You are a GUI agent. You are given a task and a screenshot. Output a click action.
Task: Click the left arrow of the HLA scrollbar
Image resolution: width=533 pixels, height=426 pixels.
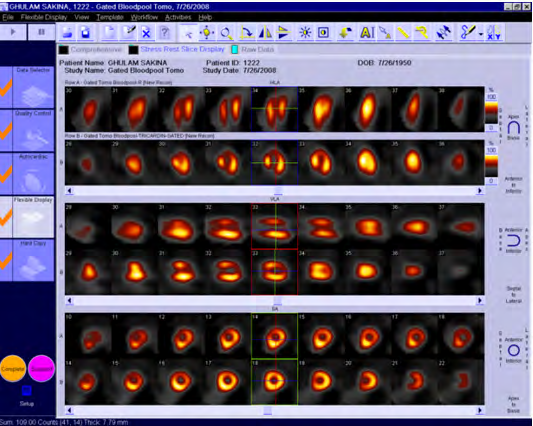[69, 191]
